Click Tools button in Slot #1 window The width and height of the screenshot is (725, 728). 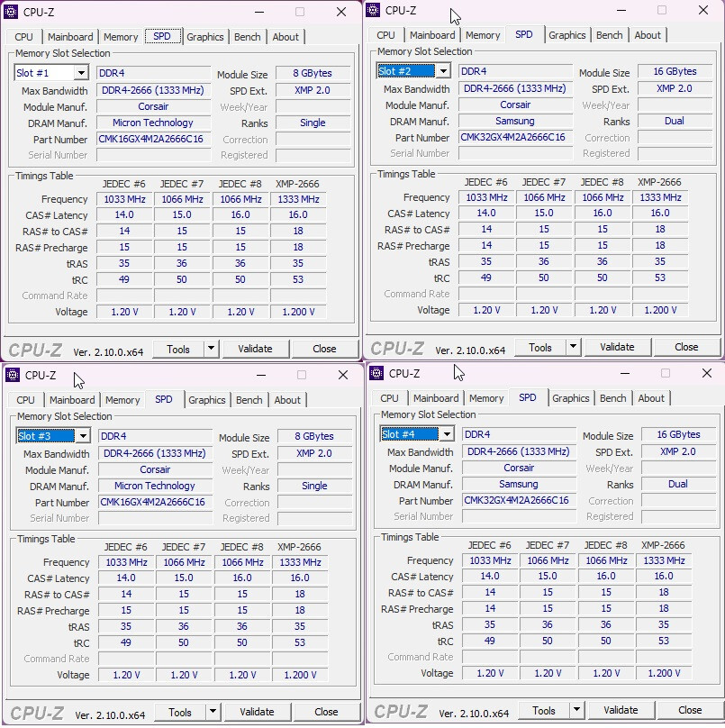(x=178, y=349)
